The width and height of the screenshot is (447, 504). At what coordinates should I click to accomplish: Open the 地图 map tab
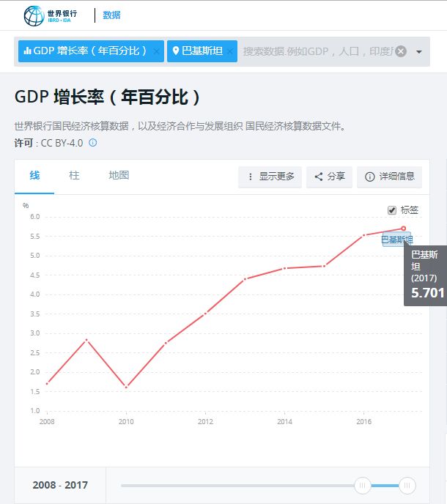119,176
